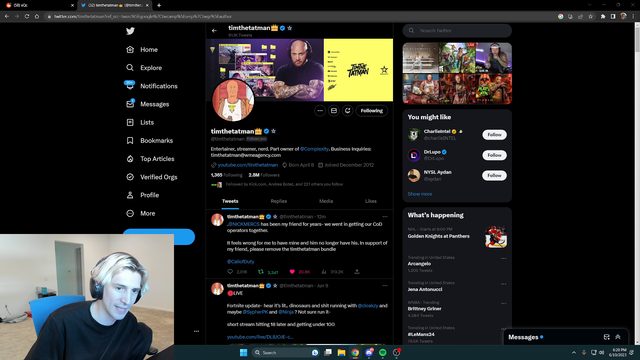Open more options on the Jun 9 tweet
The height and width of the screenshot is (360, 640).
385,286
